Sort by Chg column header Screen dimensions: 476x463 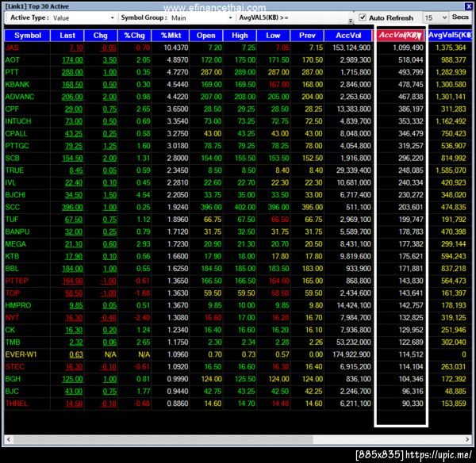101,36
